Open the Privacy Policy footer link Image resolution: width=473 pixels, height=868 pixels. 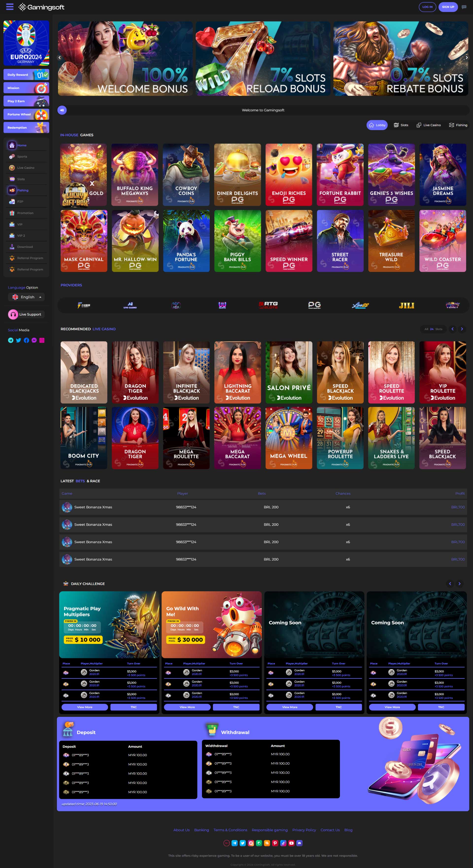point(304,830)
